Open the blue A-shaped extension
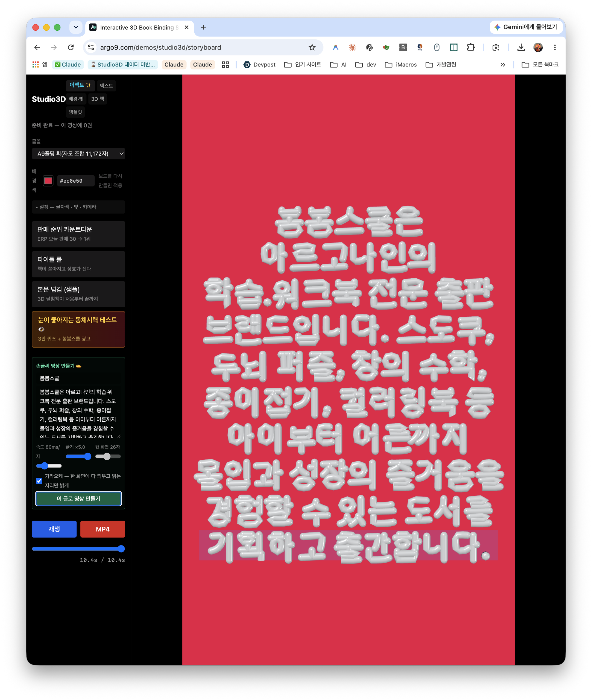Screen dimensions: 592x700 click(x=335, y=47)
